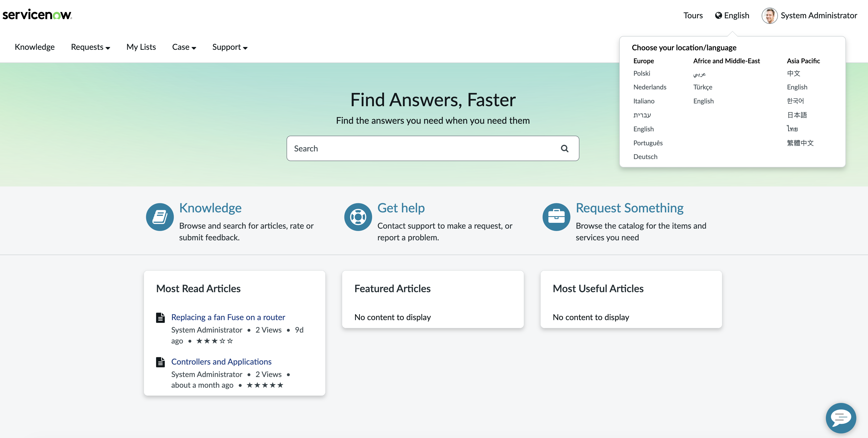Open Tours in the header
Screen dimensions: 868x438
tap(693, 15)
